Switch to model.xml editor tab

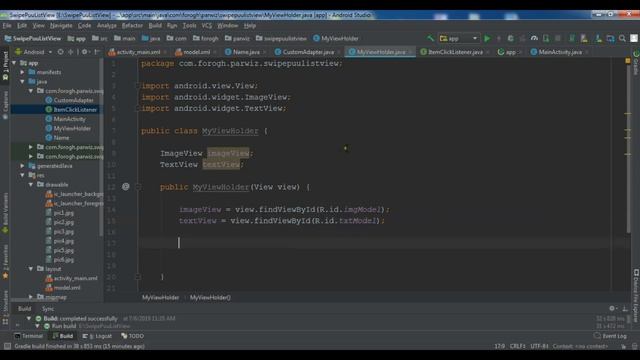click(x=195, y=52)
